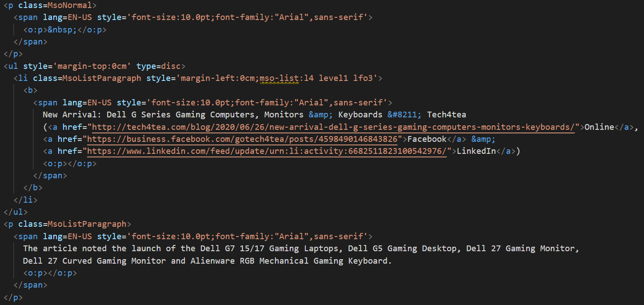Open the tech4tea.com blog URL link
The width and height of the screenshot is (644, 305).
[333, 127]
